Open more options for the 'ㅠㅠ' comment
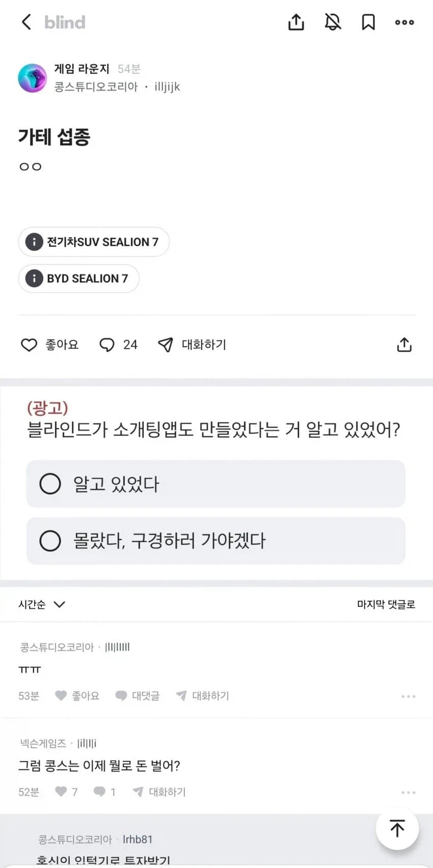The image size is (433, 868). click(408, 696)
